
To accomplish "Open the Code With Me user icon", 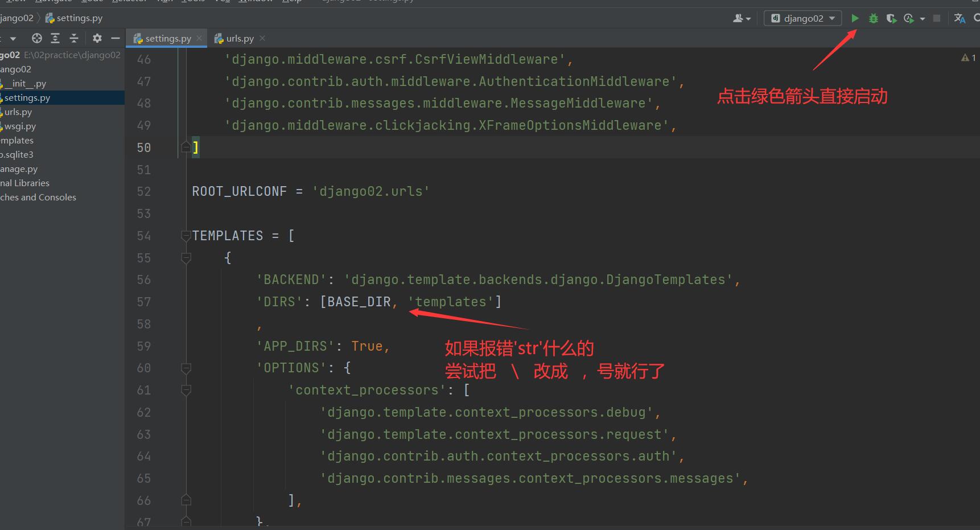I will click(742, 18).
